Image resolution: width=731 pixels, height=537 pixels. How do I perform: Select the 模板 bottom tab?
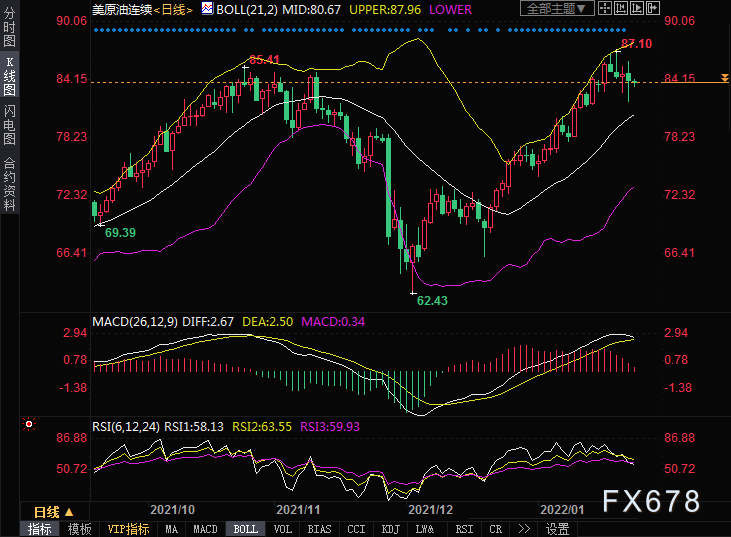point(80,529)
